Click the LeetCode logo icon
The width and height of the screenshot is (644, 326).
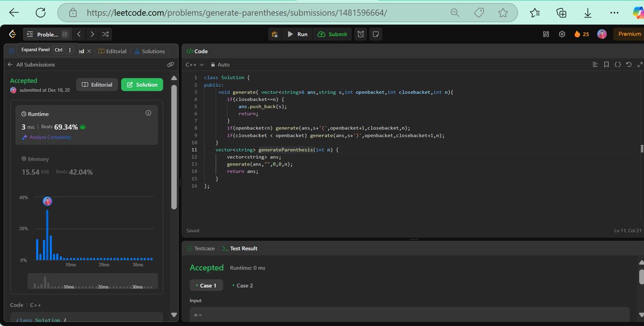(x=12, y=34)
